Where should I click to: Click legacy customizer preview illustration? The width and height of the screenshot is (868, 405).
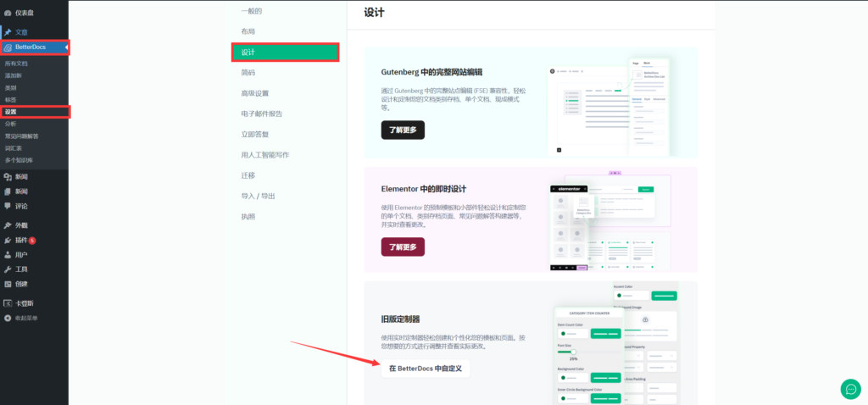point(616,344)
